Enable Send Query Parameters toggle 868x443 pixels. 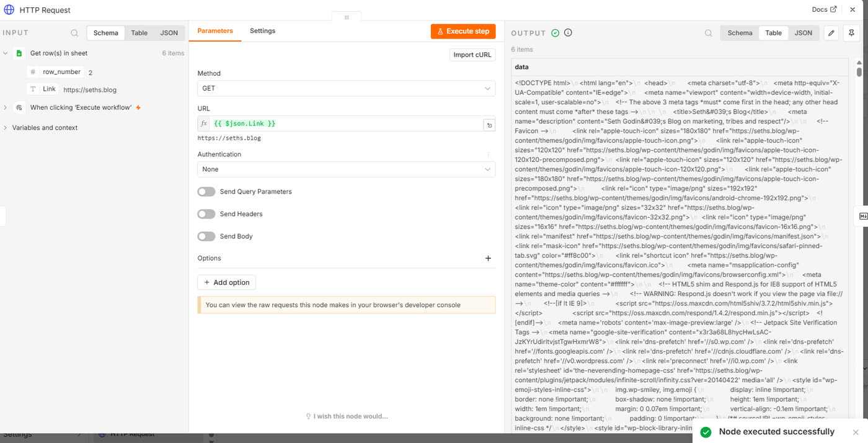coord(206,192)
